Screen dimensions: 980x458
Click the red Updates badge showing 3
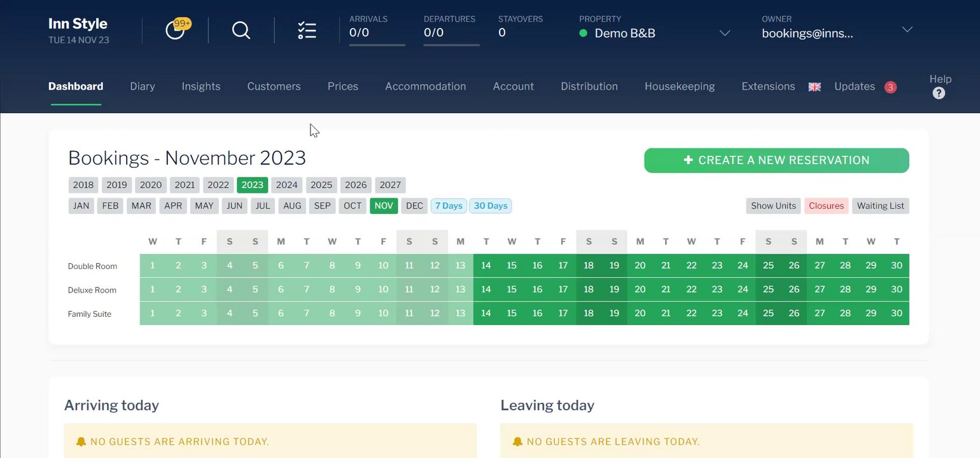coord(890,87)
